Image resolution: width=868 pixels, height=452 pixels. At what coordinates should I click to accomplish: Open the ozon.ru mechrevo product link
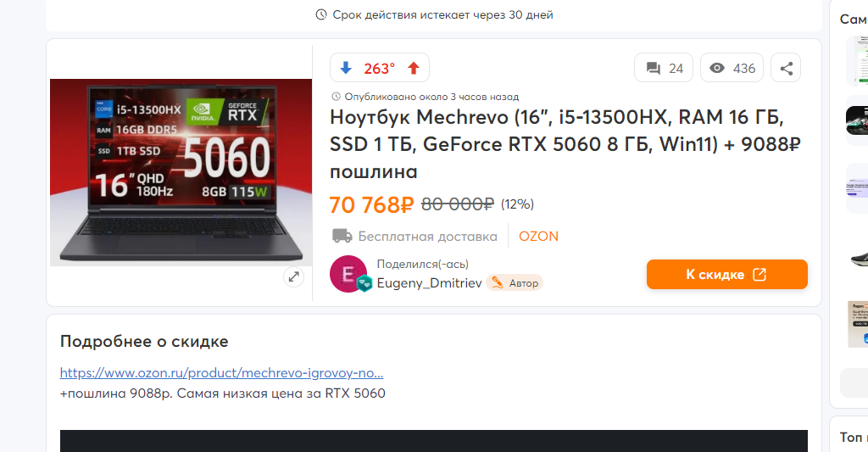[x=221, y=373]
